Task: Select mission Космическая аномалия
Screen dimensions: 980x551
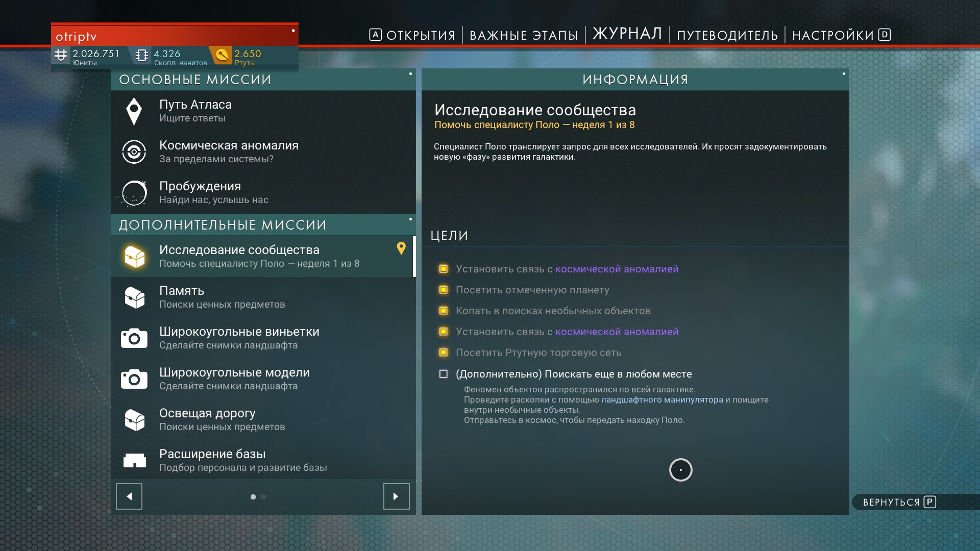Action: [x=263, y=152]
